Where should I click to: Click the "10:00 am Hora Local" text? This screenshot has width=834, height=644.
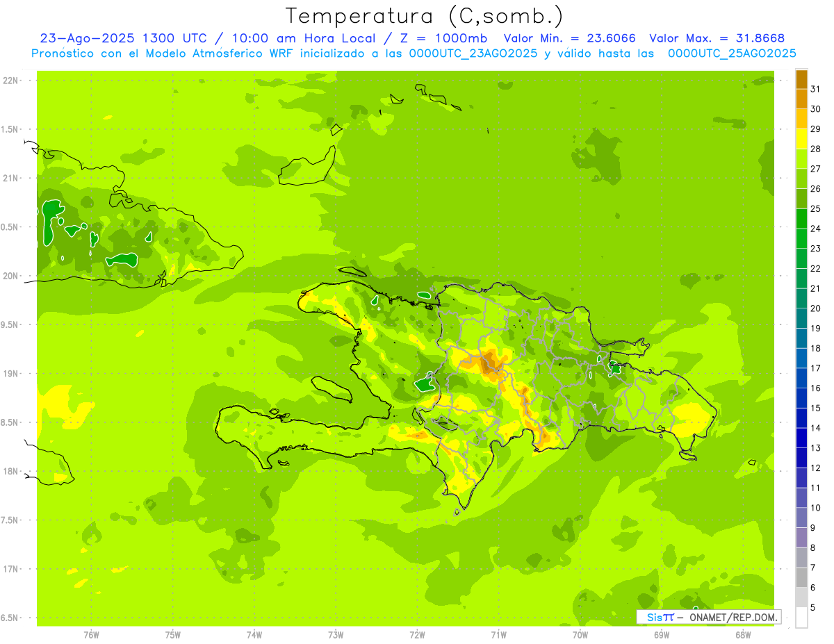pyautogui.click(x=302, y=38)
